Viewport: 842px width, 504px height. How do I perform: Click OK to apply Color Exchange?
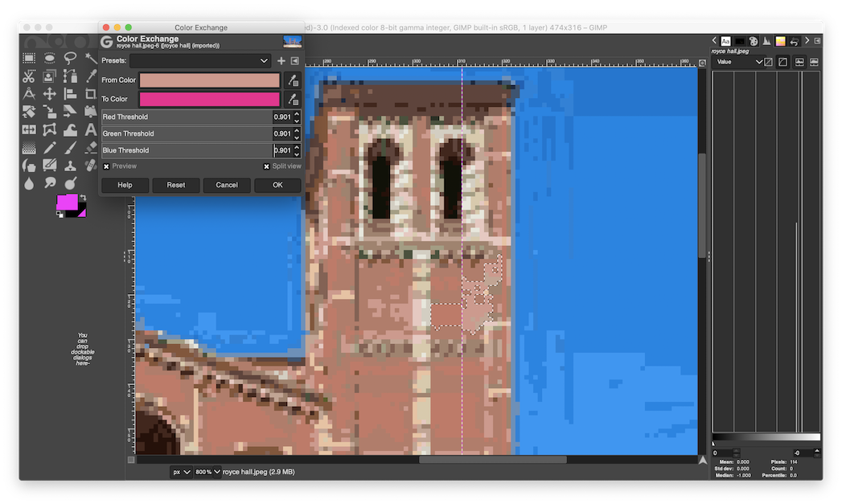point(277,185)
